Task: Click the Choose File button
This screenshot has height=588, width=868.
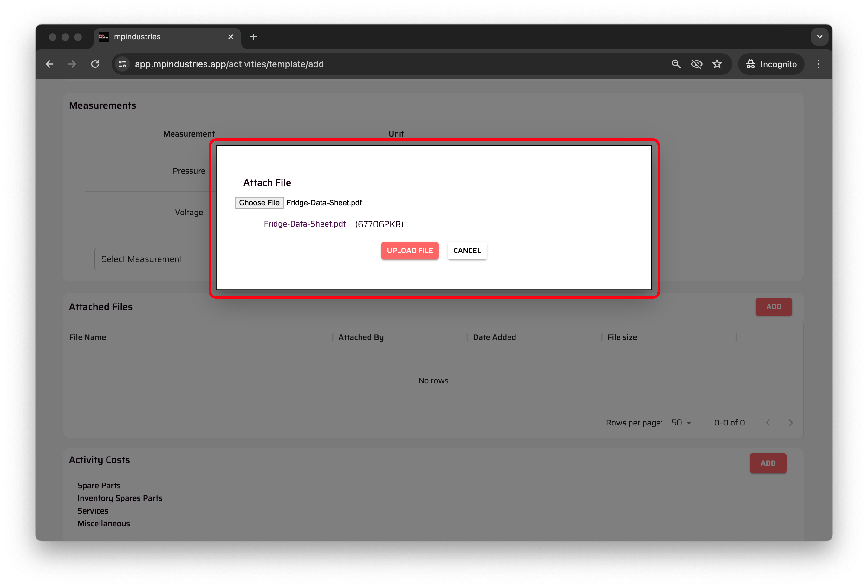Action: coord(259,203)
